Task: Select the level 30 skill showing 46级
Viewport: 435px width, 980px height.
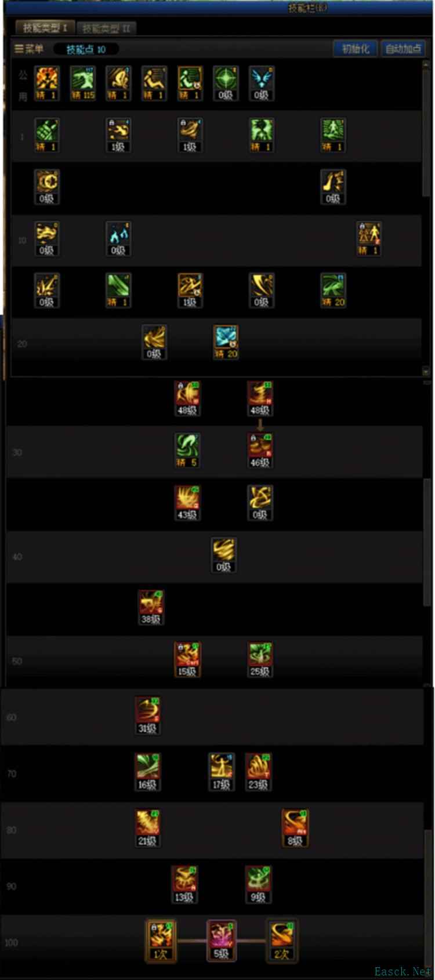Action: pos(260,451)
